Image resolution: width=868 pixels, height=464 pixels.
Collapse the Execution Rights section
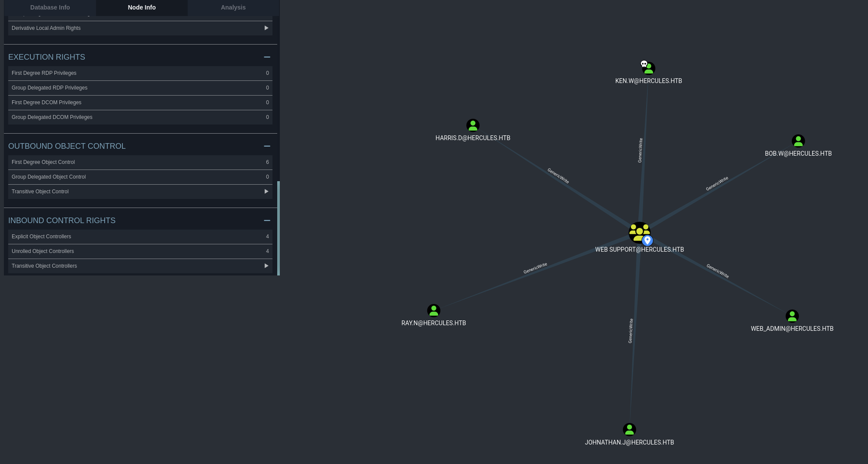click(267, 57)
